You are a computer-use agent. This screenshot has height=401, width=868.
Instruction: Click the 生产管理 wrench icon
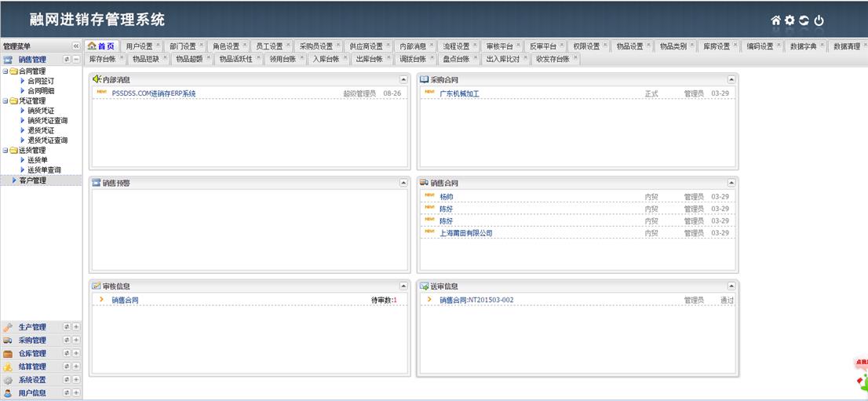(8, 327)
